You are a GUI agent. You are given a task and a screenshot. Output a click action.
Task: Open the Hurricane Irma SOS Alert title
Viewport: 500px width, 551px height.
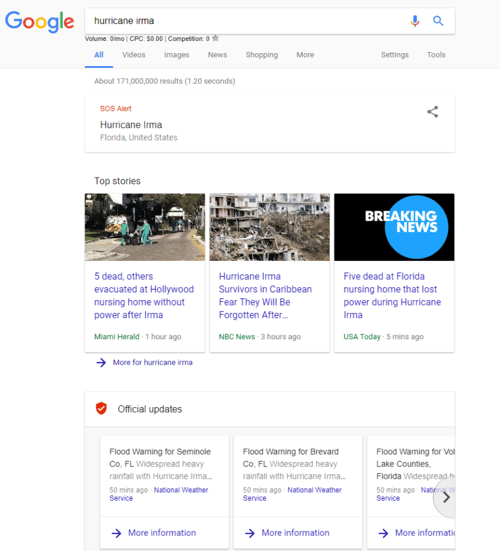pos(131,125)
